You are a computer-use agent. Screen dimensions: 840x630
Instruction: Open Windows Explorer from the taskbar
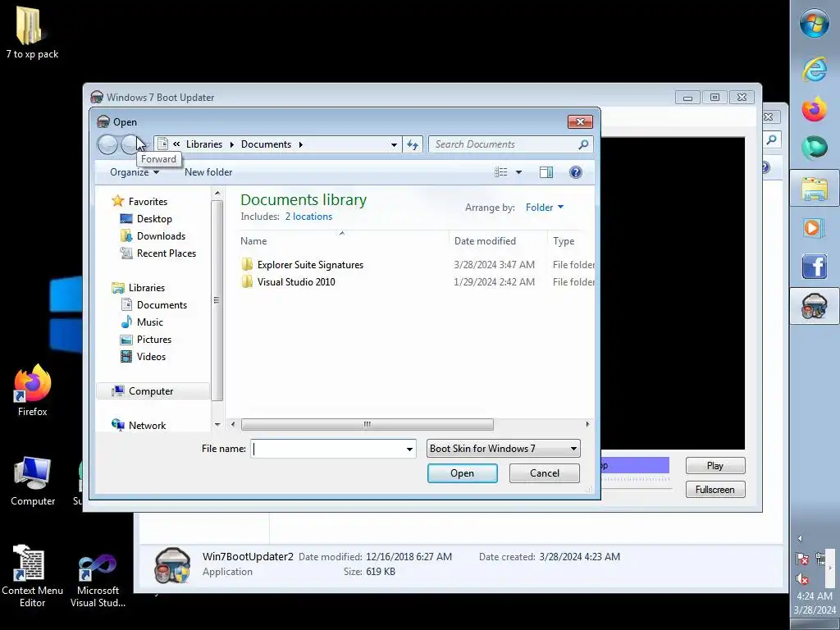[815, 188]
